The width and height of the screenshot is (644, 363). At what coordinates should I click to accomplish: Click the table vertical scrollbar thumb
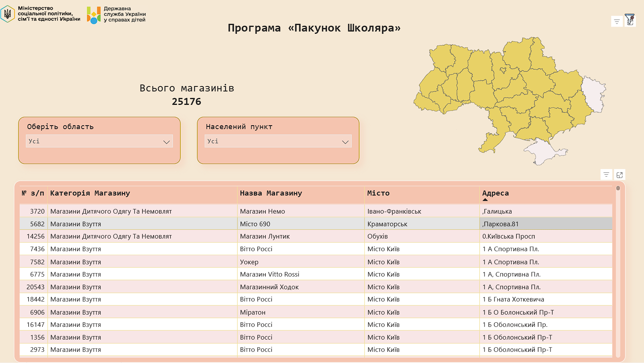618,188
